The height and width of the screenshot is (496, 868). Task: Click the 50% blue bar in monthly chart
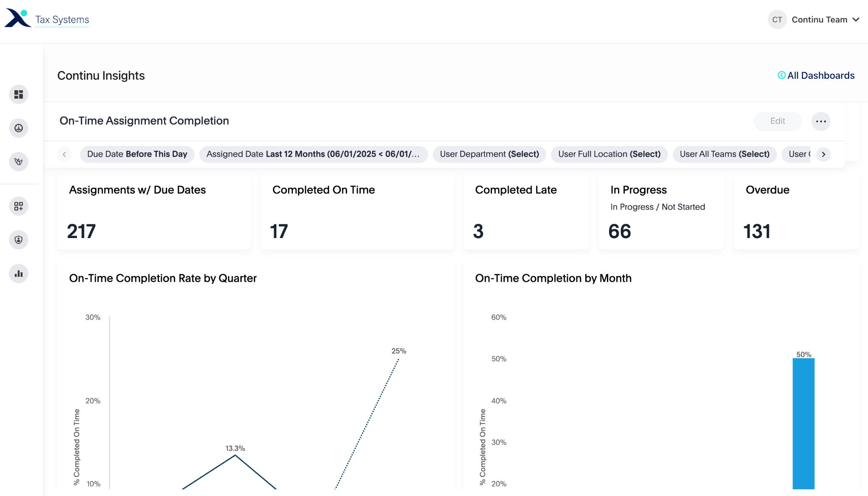point(804,424)
